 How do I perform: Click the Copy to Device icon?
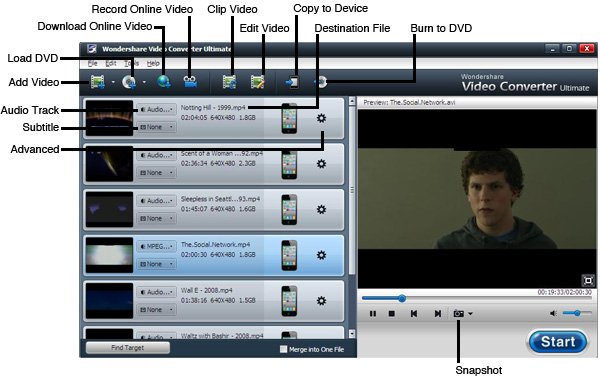point(292,82)
